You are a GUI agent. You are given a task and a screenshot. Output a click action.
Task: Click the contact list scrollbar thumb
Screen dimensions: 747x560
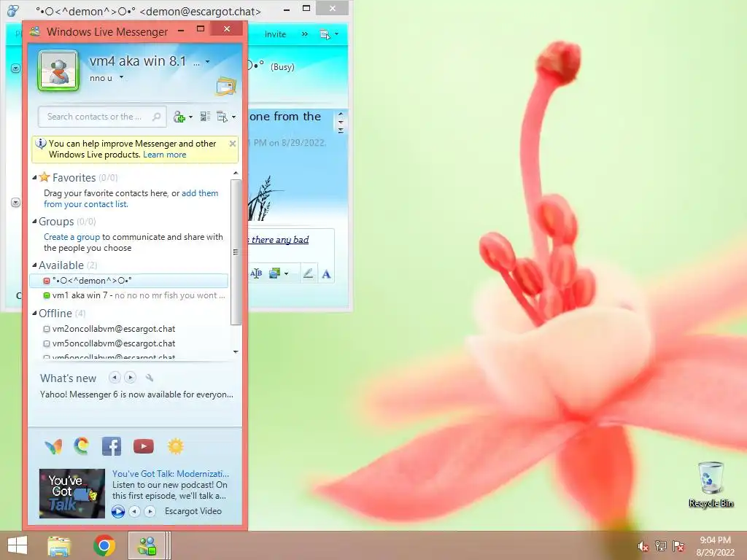[236, 252]
